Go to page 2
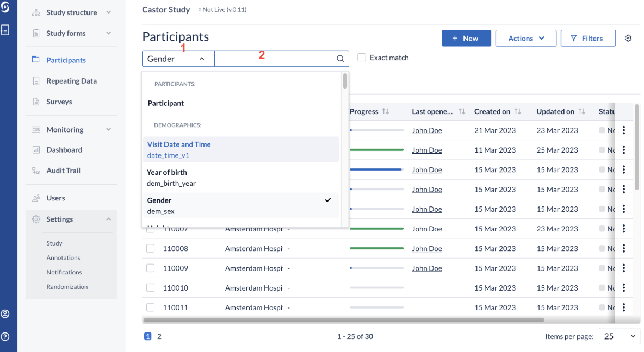Viewport: 644px width, 352px height. coord(159,336)
